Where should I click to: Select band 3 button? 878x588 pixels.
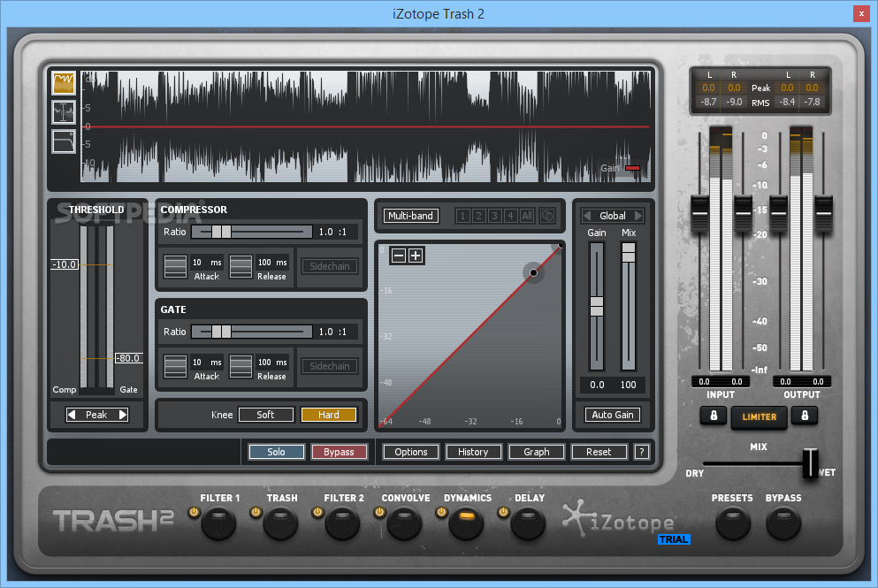[x=494, y=216]
